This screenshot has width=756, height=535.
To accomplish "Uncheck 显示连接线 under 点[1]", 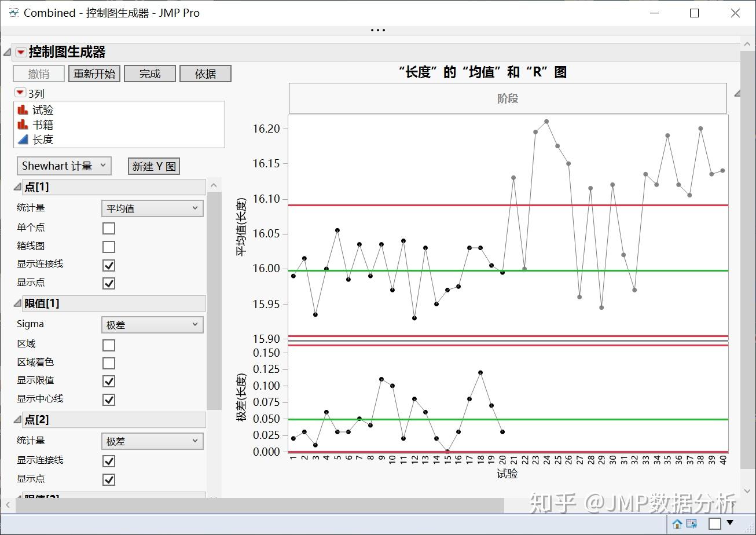I will (x=108, y=265).
